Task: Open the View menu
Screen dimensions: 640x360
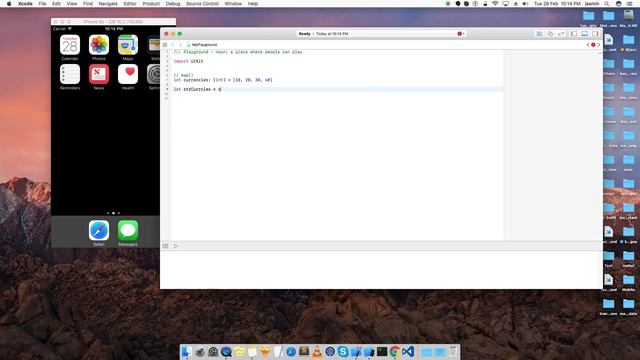Action: point(72,4)
